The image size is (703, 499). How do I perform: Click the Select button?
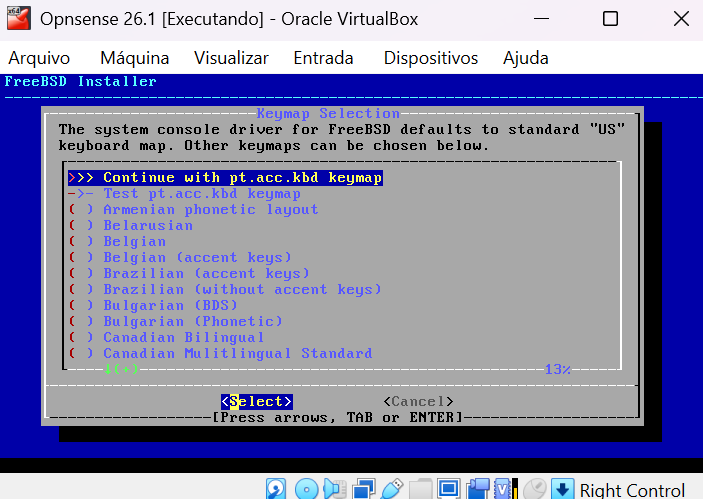[257, 401]
